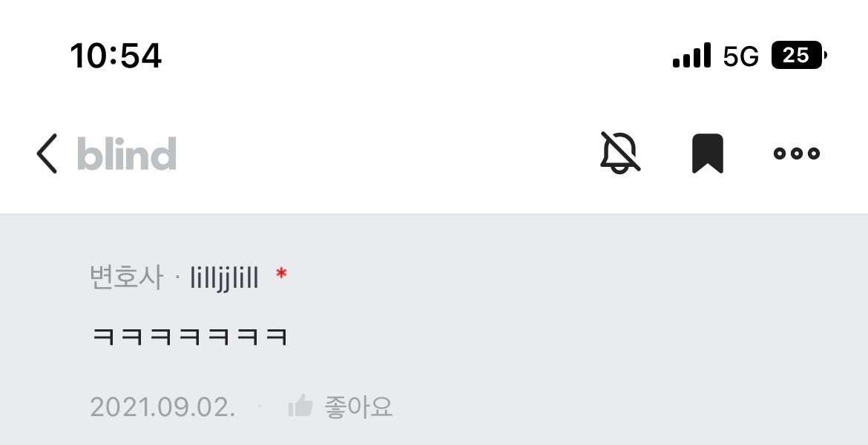Select the 변호사 job label
The width and height of the screenshot is (868, 445).
tap(127, 277)
